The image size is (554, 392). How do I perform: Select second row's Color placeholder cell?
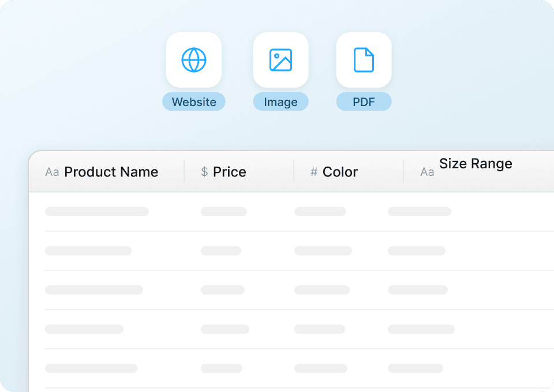pos(323,251)
